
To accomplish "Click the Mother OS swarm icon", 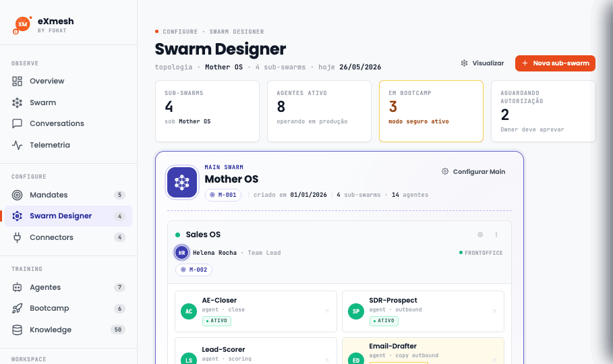I will pyautogui.click(x=182, y=182).
